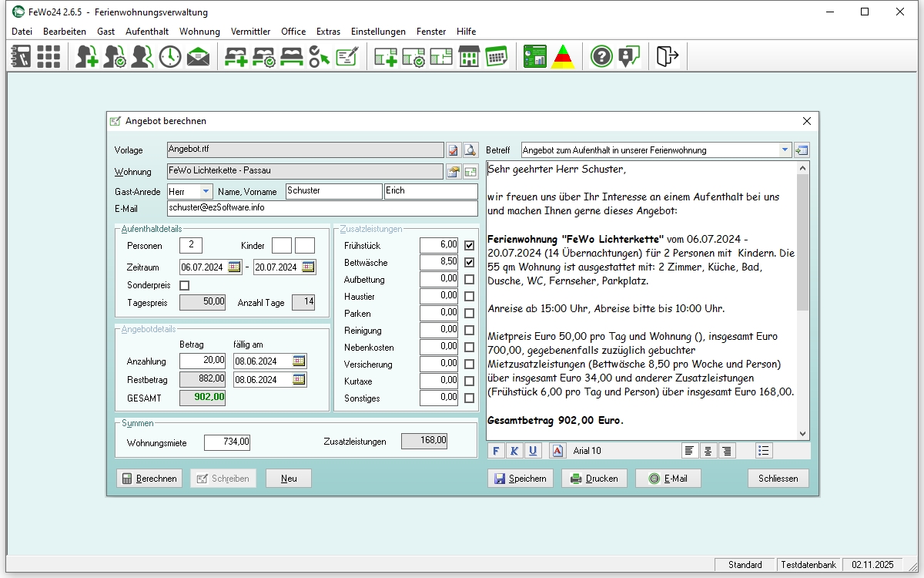The width and height of the screenshot is (924, 578).
Task: Click the traffic-light pyramid toolbar icon
Action: pyautogui.click(x=563, y=56)
